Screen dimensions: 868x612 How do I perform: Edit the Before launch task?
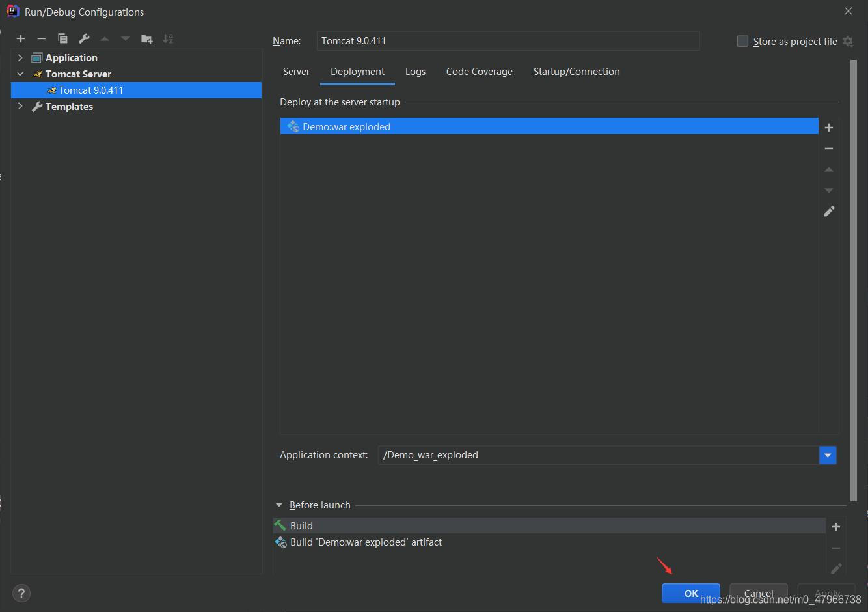[836, 568]
